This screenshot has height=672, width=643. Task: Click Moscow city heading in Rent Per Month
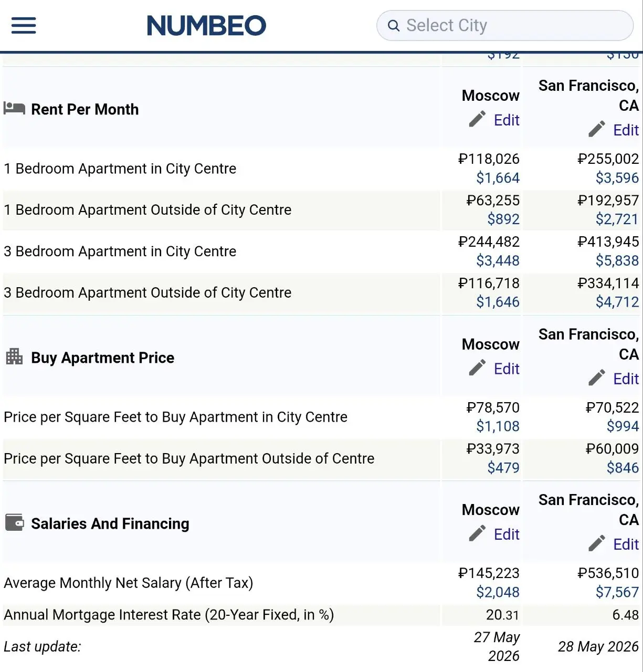pyautogui.click(x=490, y=96)
